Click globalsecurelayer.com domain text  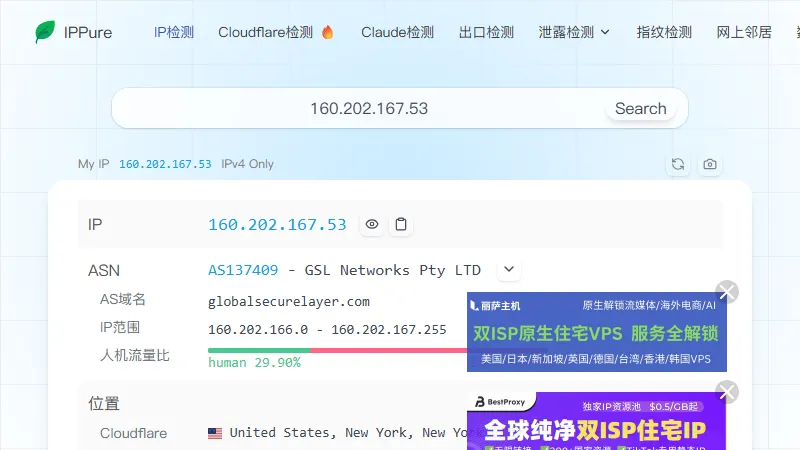point(289,302)
